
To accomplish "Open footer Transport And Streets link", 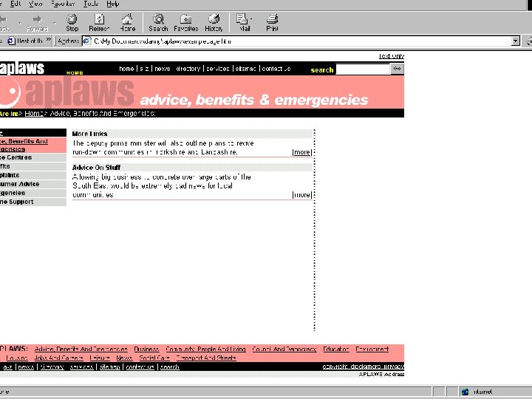I will 206,358.
